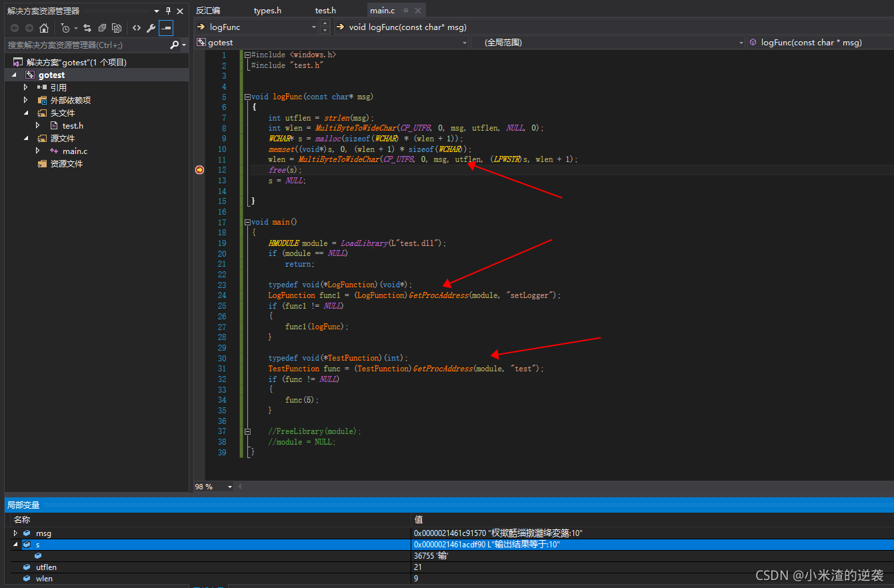Click the horizontal scrollbar left arrow

[240, 487]
